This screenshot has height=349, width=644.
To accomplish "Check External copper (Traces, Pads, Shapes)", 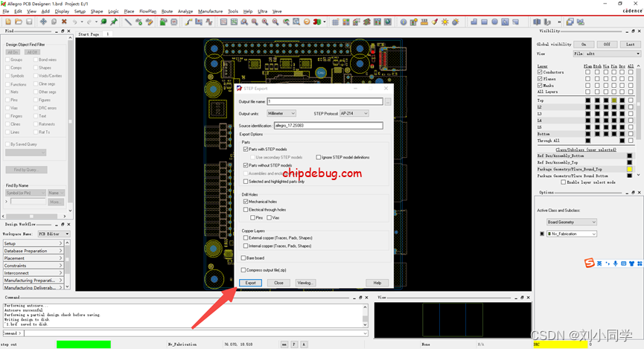I will 246,237.
